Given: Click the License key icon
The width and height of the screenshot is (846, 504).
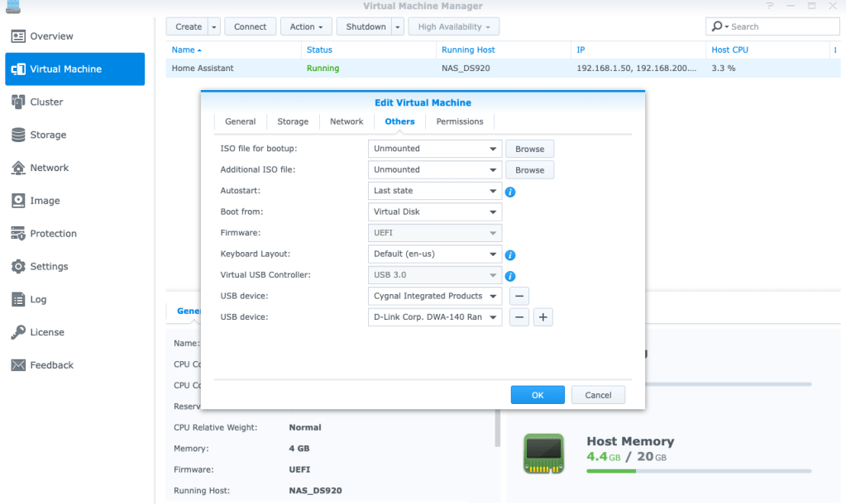Looking at the screenshot, I should pyautogui.click(x=18, y=332).
